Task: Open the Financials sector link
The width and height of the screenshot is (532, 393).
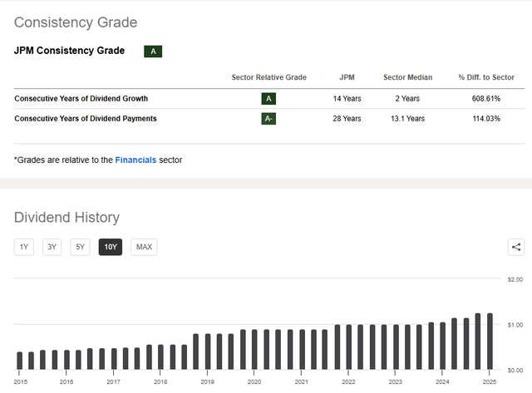Action: point(135,160)
